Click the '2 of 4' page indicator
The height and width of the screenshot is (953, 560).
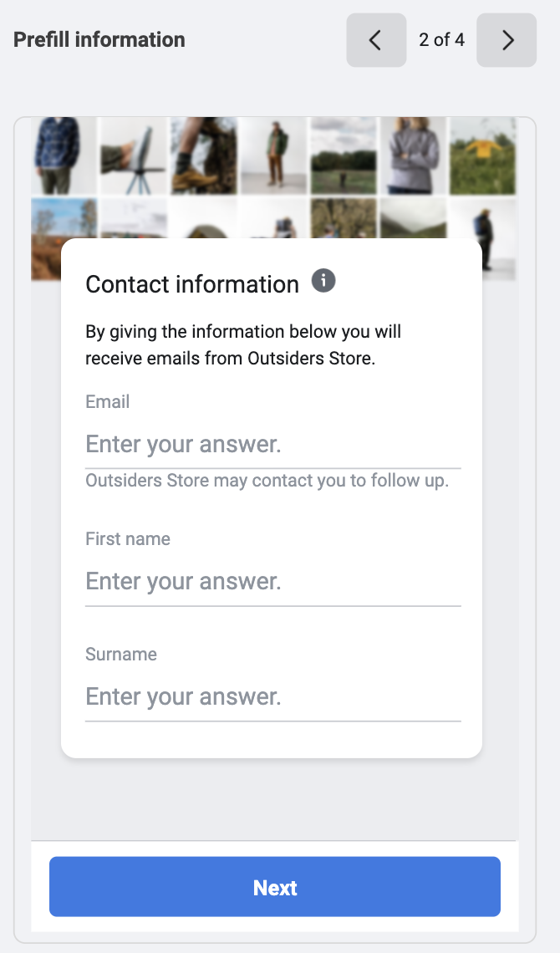pyautogui.click(x=441, y=40)
